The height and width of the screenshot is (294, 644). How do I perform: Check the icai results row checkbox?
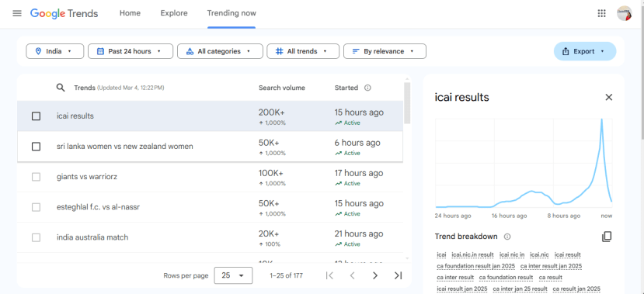pyautogui.click(x=37, y=116)
